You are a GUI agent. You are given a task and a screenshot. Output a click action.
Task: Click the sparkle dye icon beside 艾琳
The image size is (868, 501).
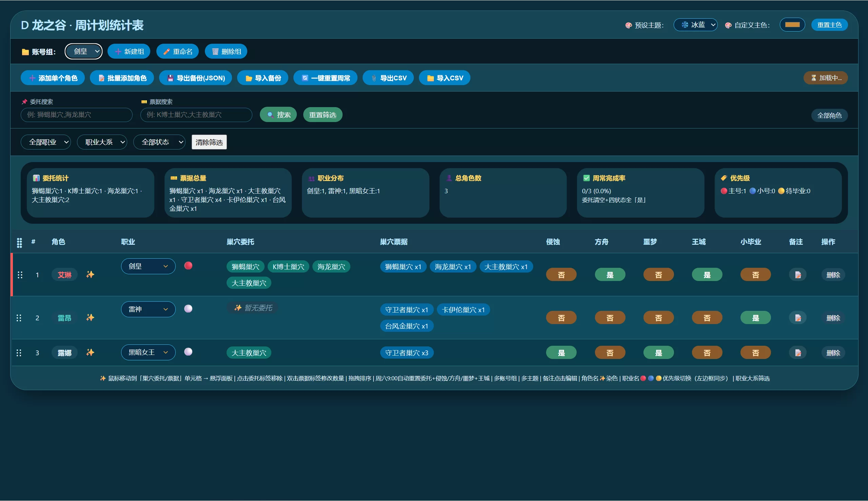pyautogui.click(x=90, y=275)
